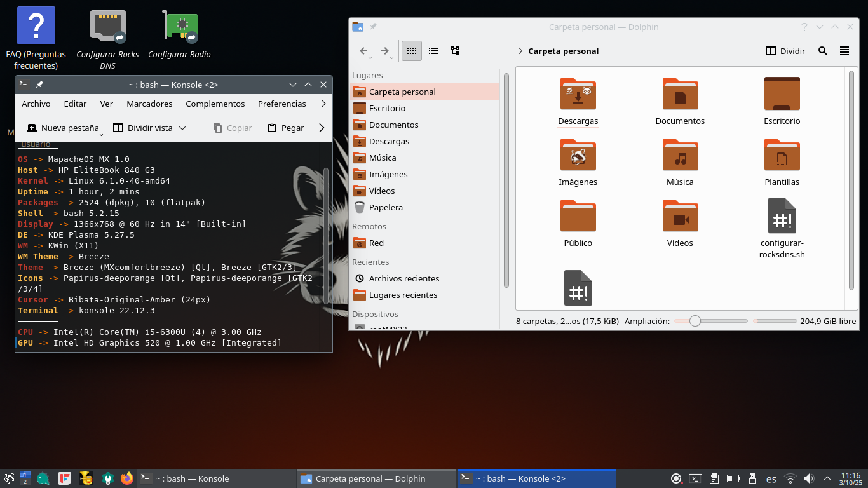The width and height of the screenshot is (868, 488).
Task: Select the Público folder icon
Action: point(578,215)
